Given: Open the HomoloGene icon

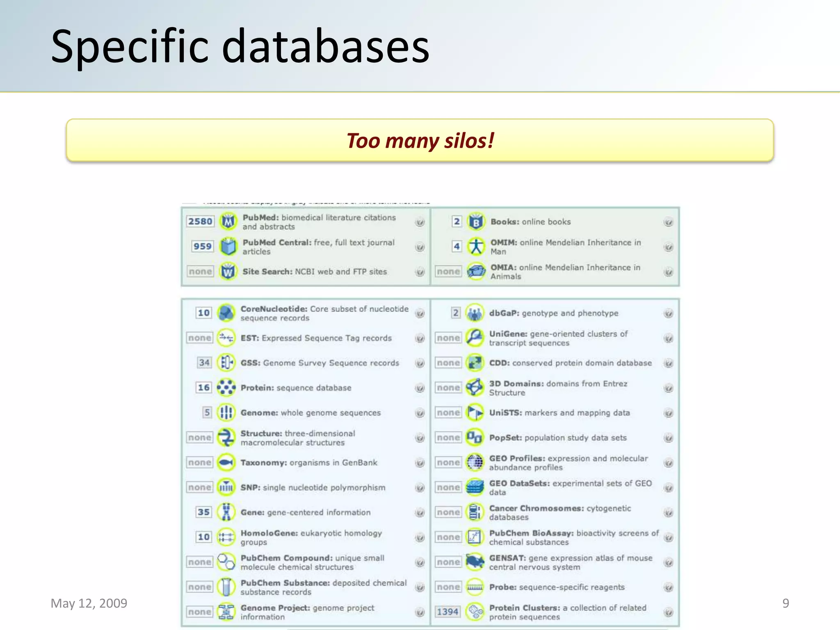Looking at the screenshot, I should click(226, 537).
